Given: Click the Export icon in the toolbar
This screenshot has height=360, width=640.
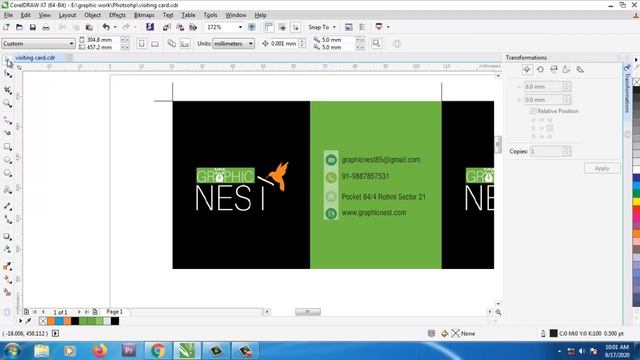Looking at the screenshot, I should (180, 27).
